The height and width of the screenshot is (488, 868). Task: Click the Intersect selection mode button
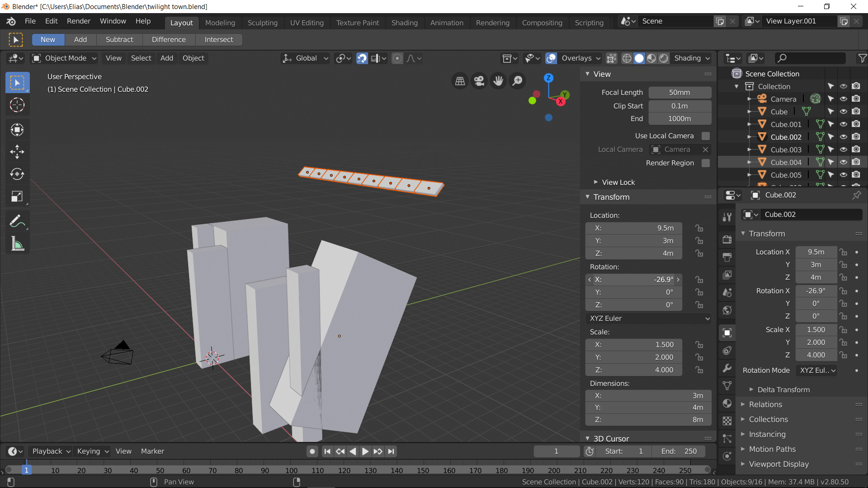tap(219, 40)
